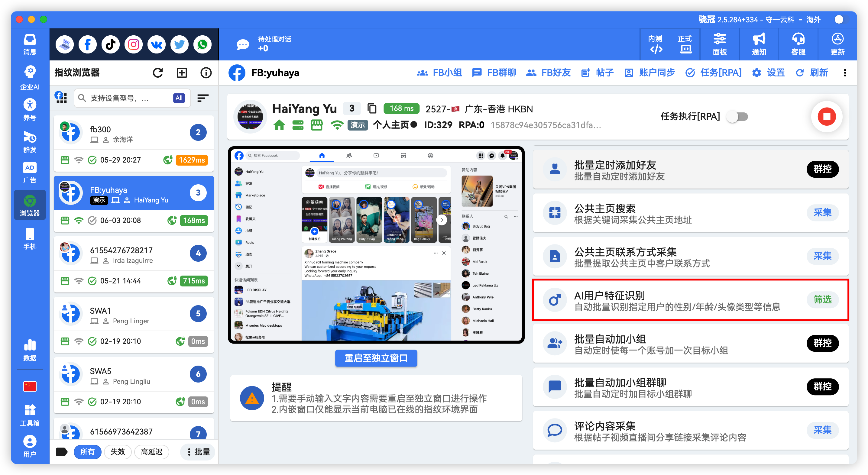Open the 企业AI sidebar section
Image resolution: width=868 pixels, height=475 pixels.
(x=30, y=77)
